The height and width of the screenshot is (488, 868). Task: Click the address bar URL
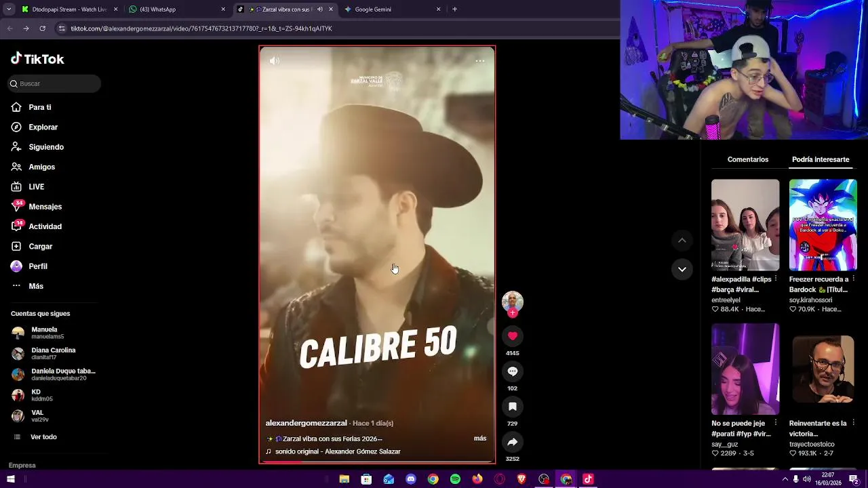tap(201, 28)
